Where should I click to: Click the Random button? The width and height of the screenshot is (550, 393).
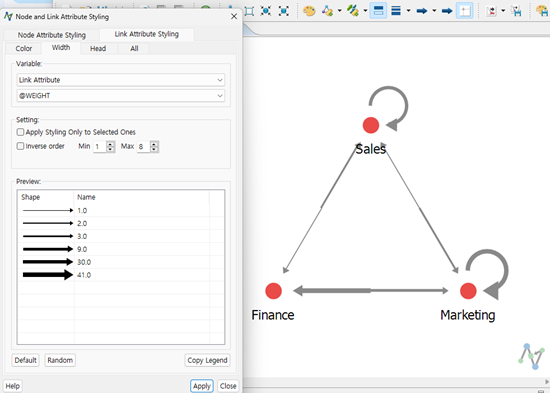pos(60,360)
